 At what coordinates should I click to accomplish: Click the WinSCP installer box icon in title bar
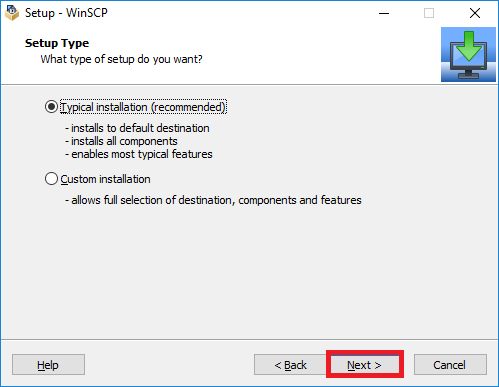tap(12, 13)
